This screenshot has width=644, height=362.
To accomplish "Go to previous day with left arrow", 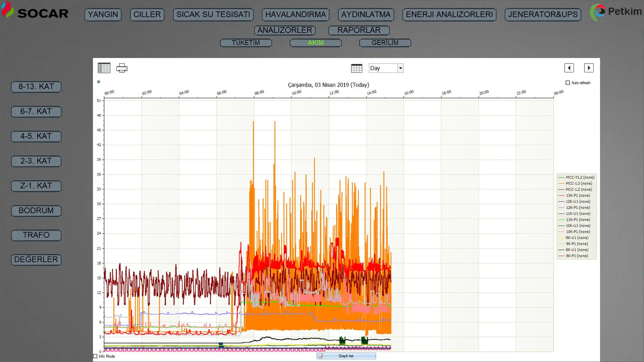I will [569, 68].
